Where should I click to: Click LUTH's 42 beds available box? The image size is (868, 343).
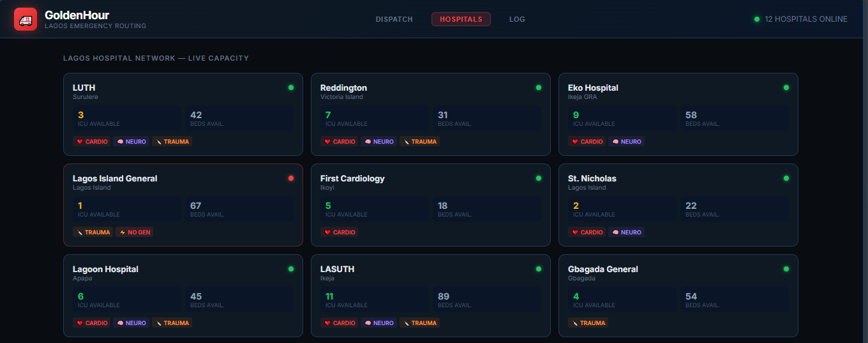click(x=239, y=119)
